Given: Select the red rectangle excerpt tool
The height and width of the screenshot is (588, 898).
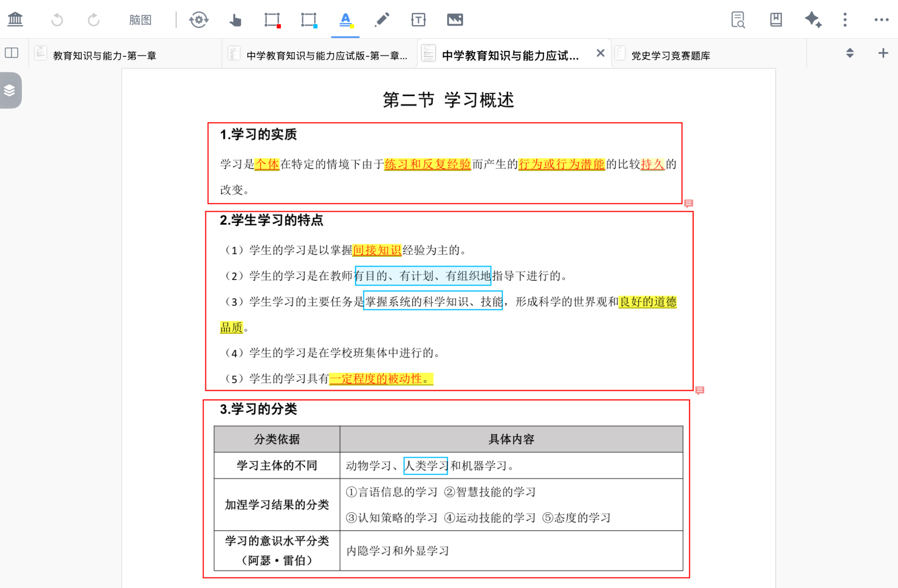Looking at the screenshot, I should pos(272,20).
